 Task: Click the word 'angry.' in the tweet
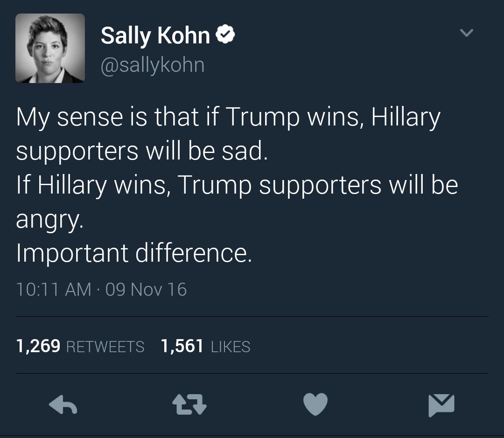(x=49, y=219)
